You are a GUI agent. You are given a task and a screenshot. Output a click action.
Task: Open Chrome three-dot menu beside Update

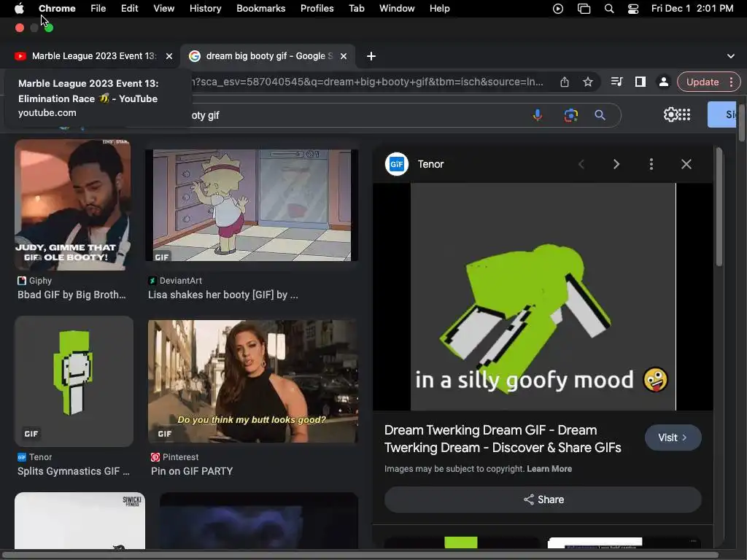point(731,82)
